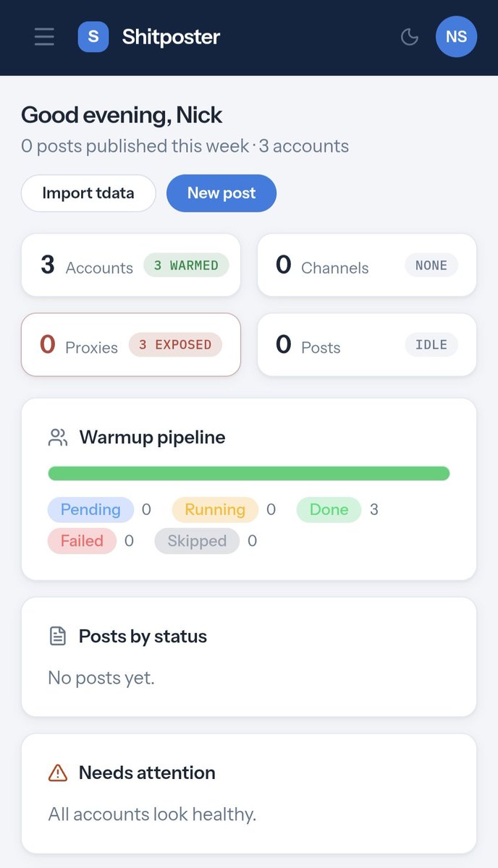Toggle dark mode with the moon icon
Screen dimensions: 498x868
click(410, 36)
